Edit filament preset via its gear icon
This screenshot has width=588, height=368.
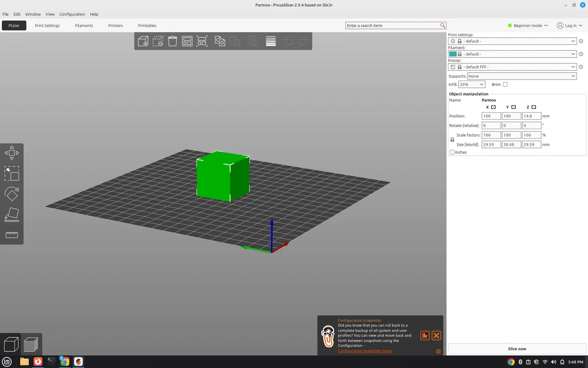tap(581, 54)
